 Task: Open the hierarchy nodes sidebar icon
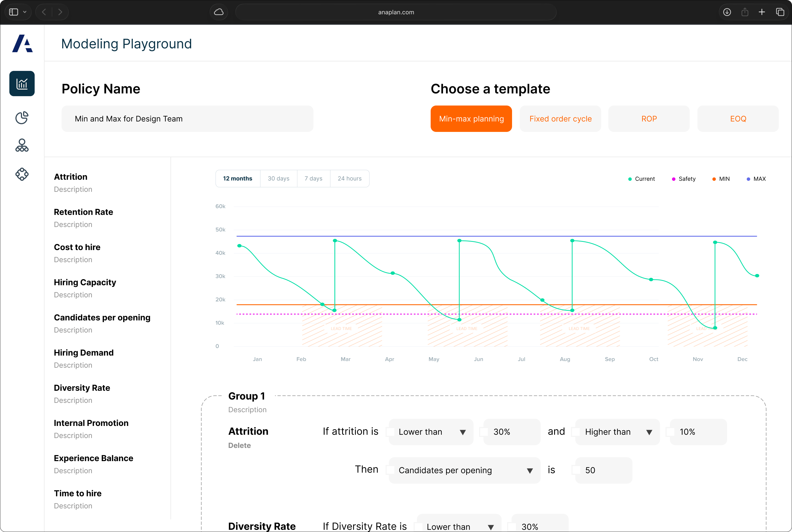point(22,145)
